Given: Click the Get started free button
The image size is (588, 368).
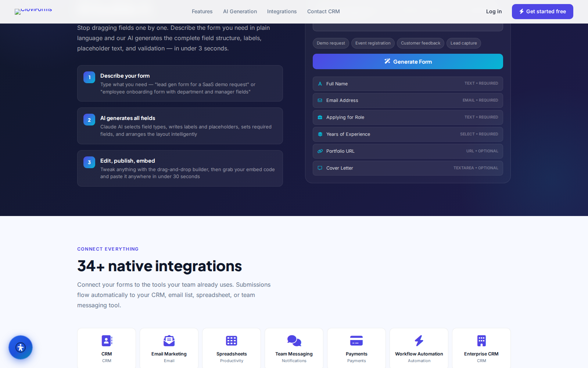Looking at the screenshot, I should pos(542,11).
